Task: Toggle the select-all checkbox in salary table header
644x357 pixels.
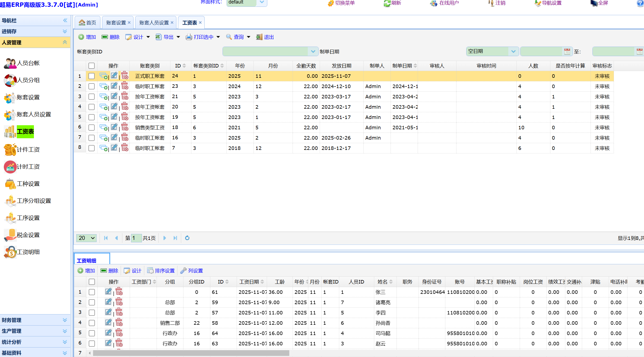Action: tap(91, 66)
